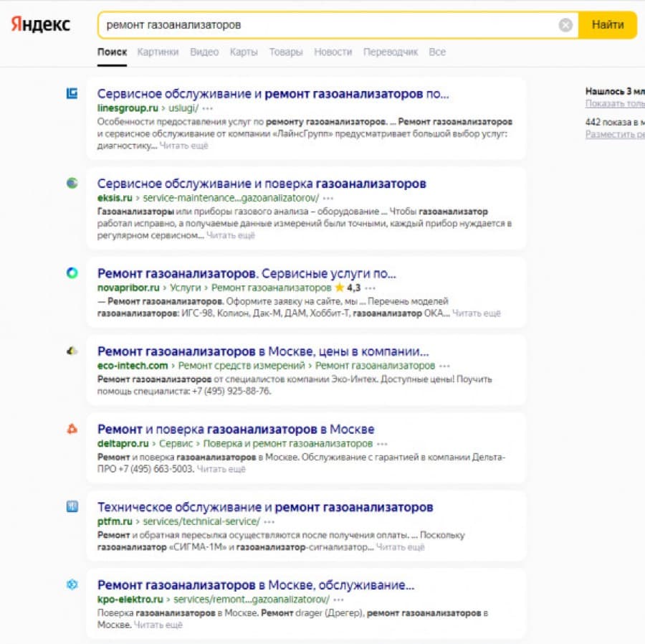The image size is (645, 644).
Task: Click the eksis.ru favicon icon
Action: pyautogui.click(x=72, y=183)
